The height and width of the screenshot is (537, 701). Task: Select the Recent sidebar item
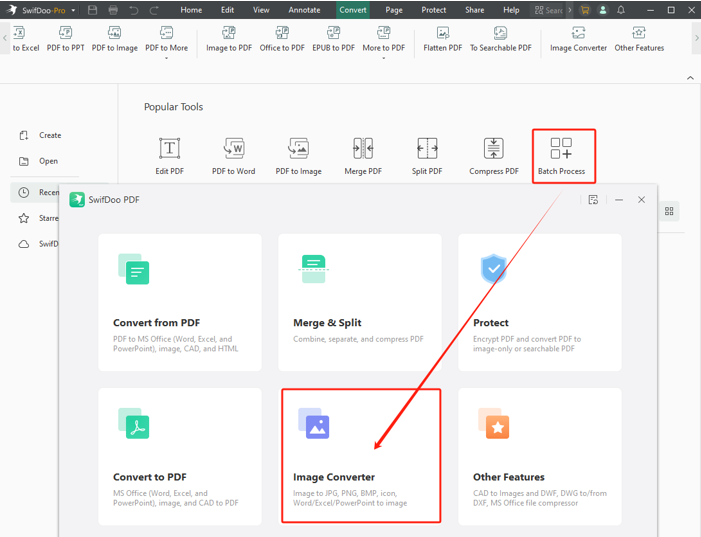[36, 192]
